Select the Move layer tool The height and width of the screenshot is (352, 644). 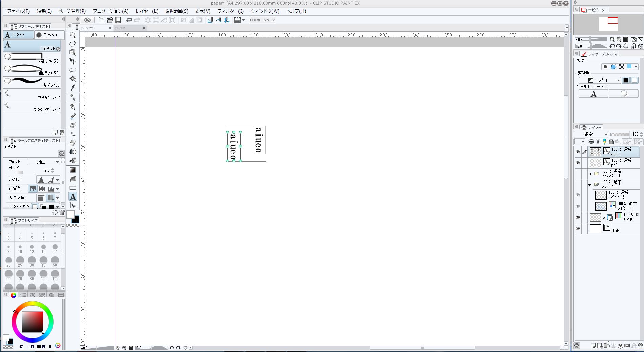click(72, 61)
